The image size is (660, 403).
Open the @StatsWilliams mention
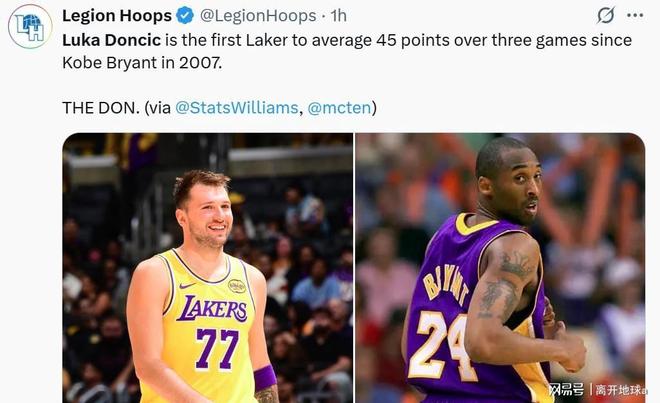236,107
